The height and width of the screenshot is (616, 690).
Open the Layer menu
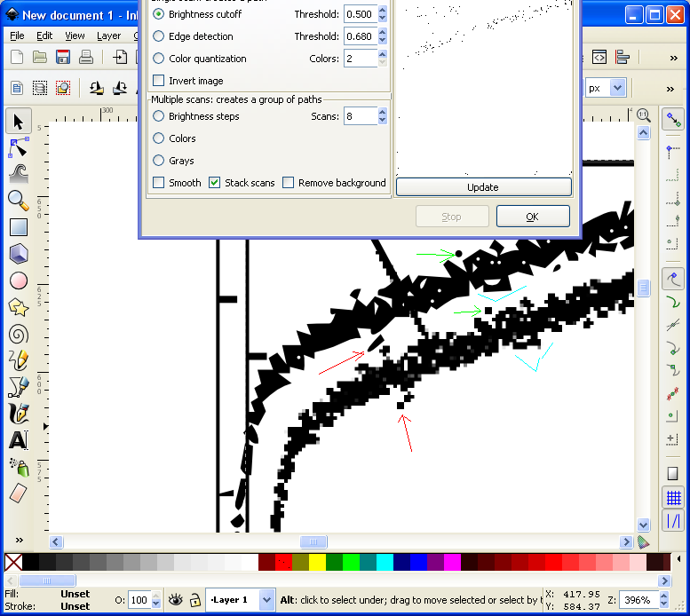coord(108,36)
